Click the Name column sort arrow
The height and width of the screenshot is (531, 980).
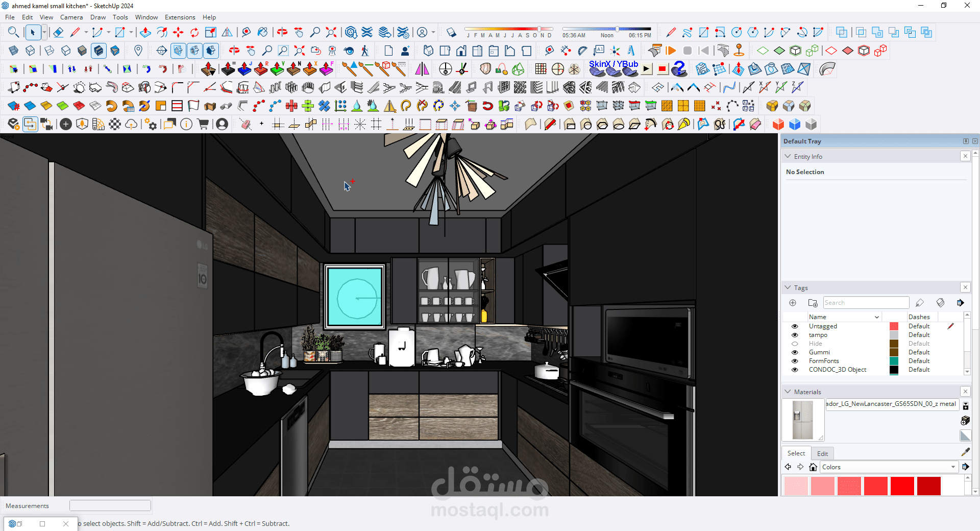pyautogui.click(x=877, y=317)
